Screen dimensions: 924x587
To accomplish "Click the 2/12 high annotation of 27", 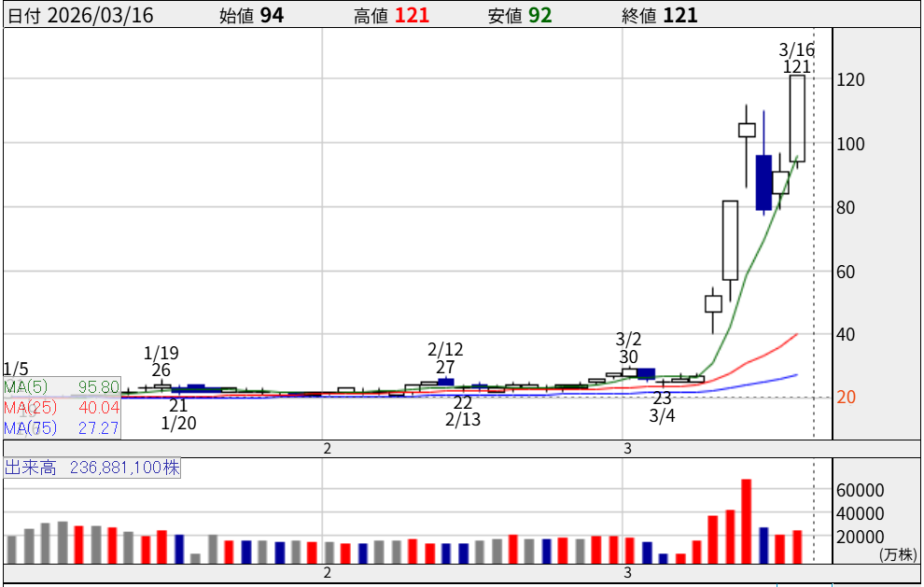I will coord(445,367).
